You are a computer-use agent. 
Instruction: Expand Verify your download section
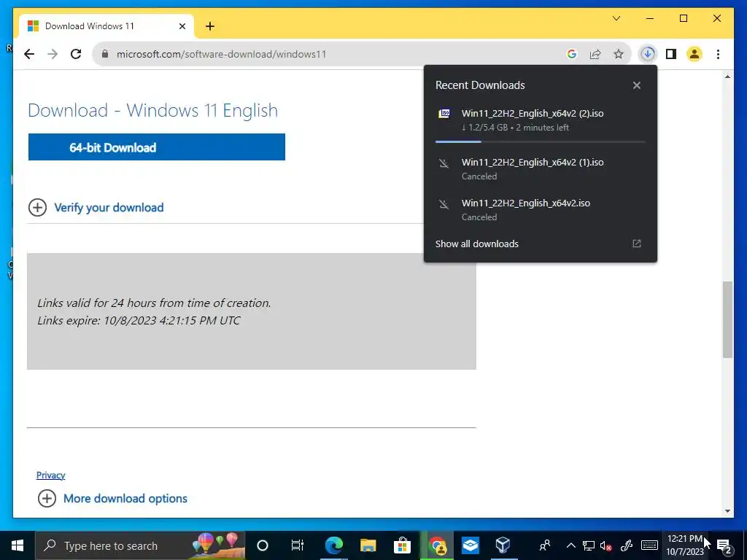[96, 208]
